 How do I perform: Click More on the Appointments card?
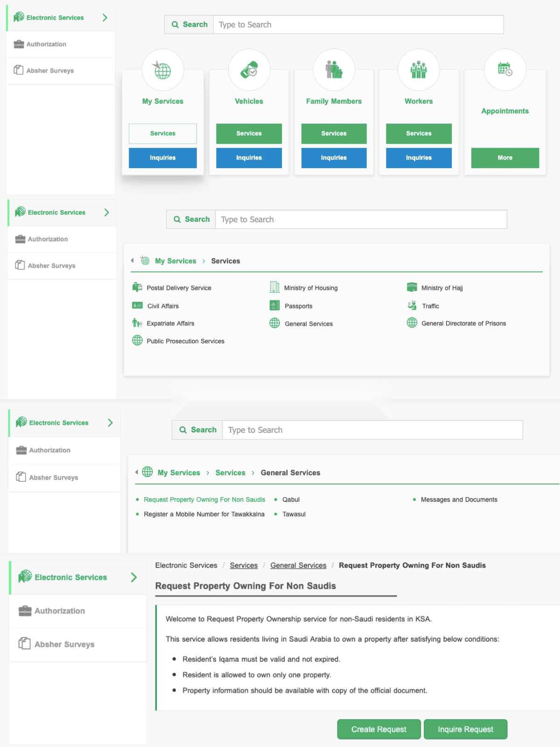pos(505,158)
